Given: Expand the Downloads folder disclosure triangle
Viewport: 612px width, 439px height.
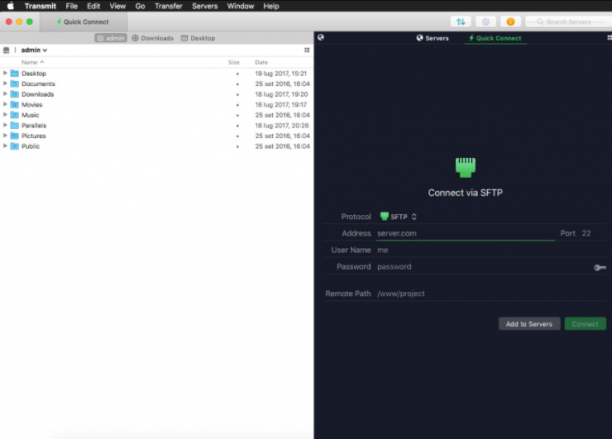Looking at the screenshot, I should click(x=5, y=94).
